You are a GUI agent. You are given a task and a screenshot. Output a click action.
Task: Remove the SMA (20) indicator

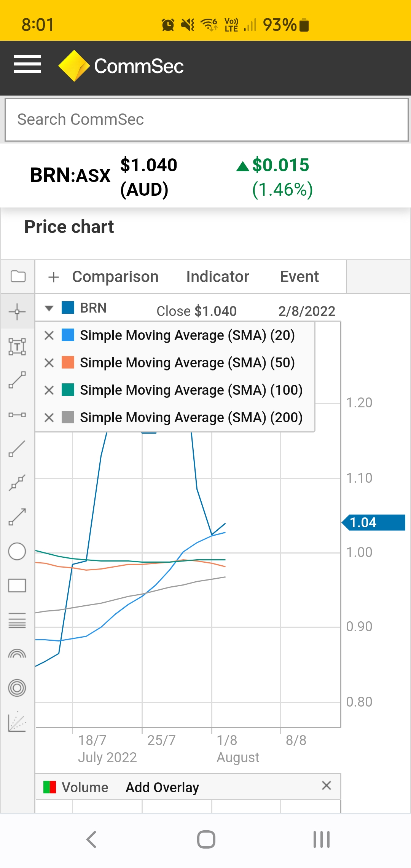click(49, 335)
